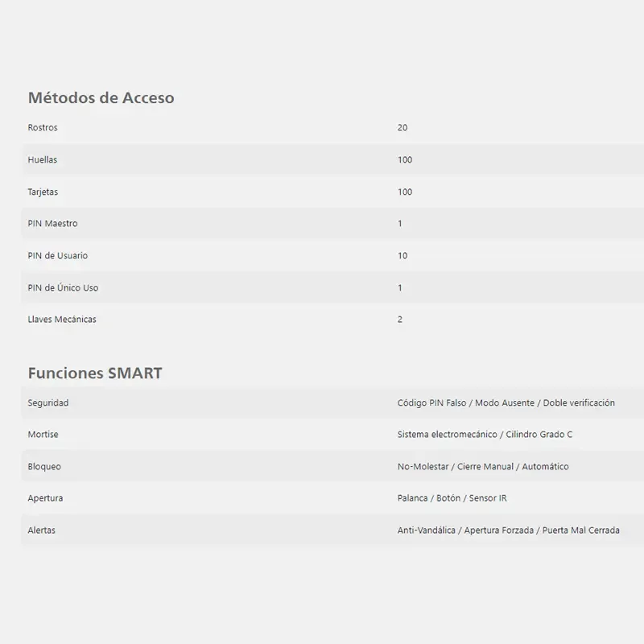The width and height of the screenshot is (644, 644).
Task: Select the Sistema electromecánico text
Action: tap(447, 434)
